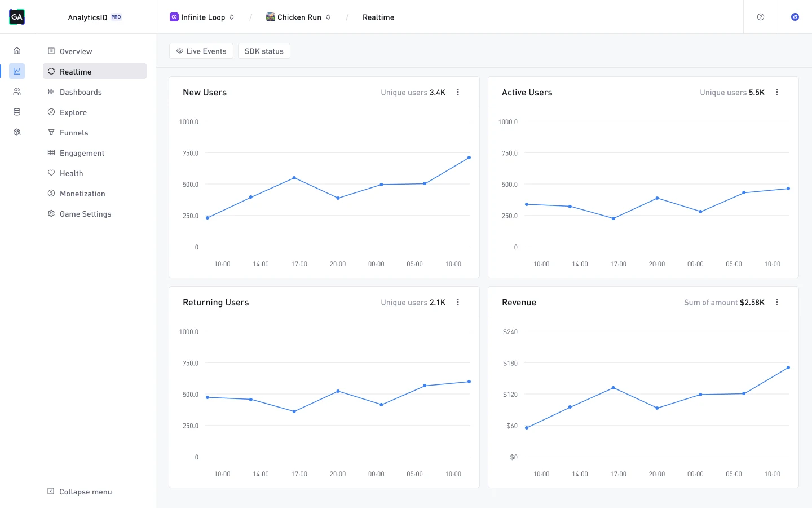The height and width of the screenshot is (508, 812).
Task: Click last data point on Revenue chart
Action: (x=788, y=367)
